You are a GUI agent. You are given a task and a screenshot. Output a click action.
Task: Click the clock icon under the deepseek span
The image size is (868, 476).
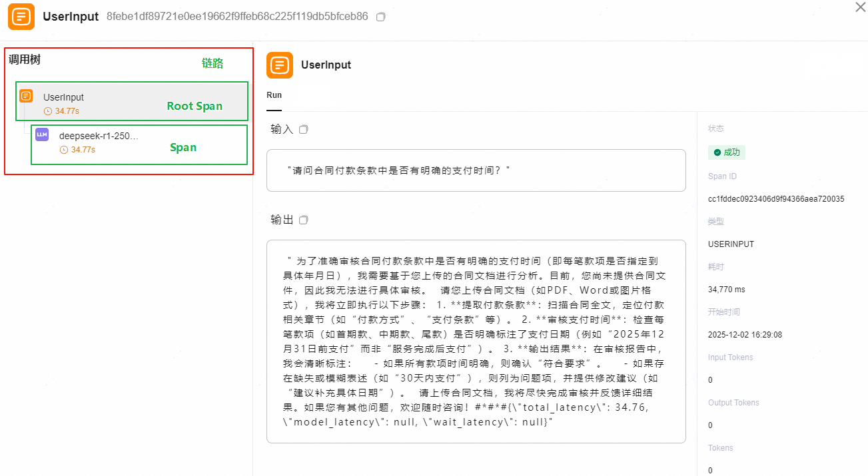coord(64,150)
